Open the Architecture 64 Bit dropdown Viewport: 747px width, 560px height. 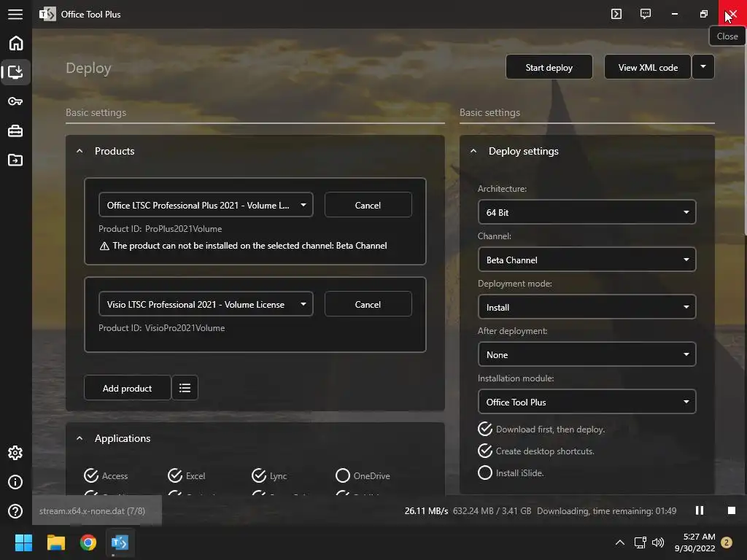pos(587,212)
